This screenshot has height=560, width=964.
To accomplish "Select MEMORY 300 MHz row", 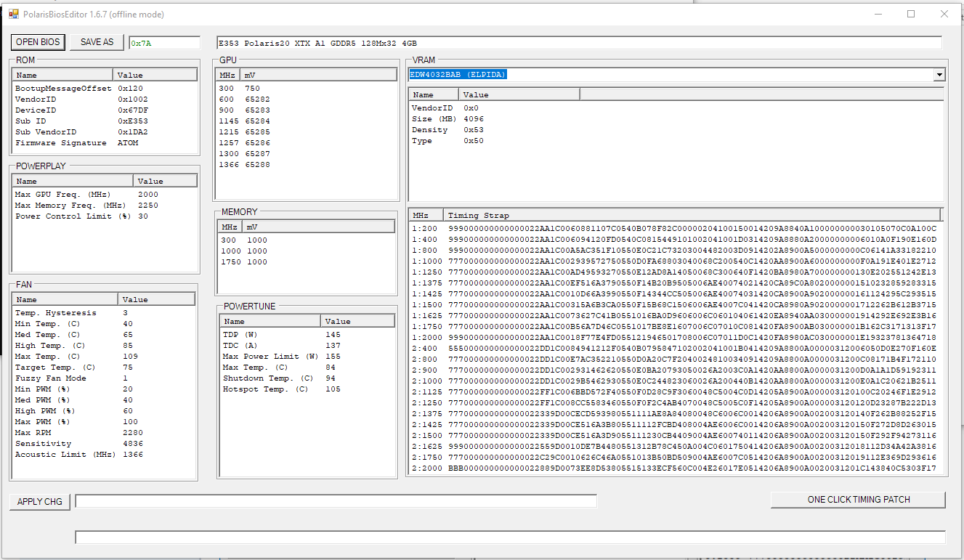I will click(307, 240).
